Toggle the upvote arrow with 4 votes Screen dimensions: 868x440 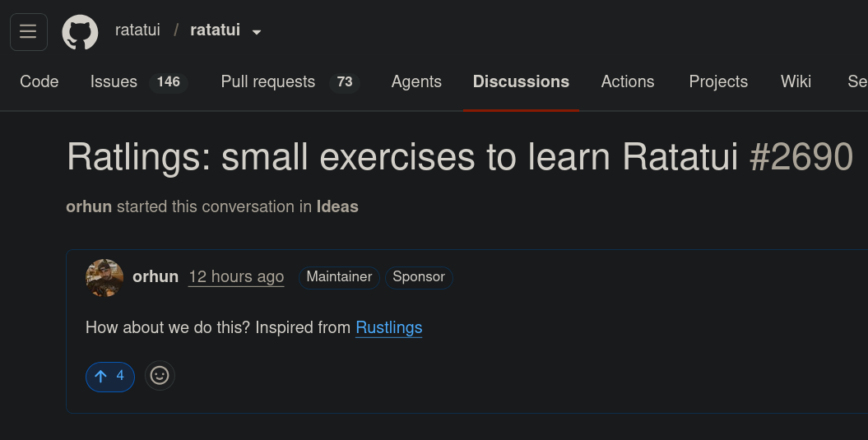[x=110, y=377]
